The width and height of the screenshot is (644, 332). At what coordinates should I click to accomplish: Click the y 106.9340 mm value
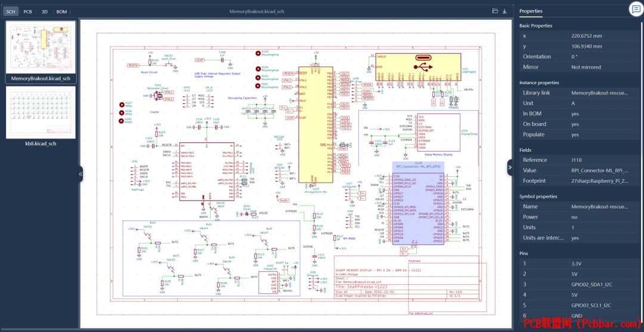pyautogui.click(x=587, y=46)
